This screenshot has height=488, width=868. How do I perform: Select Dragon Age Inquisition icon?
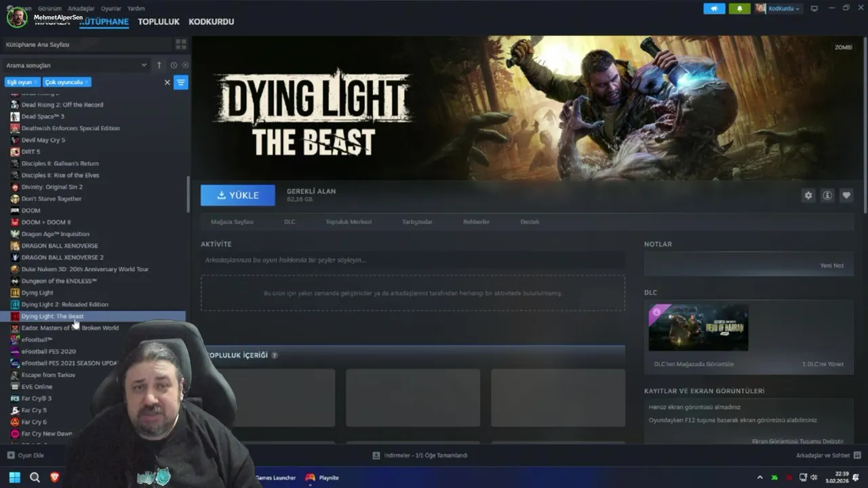pyautogui.click(x=15, y=234)
